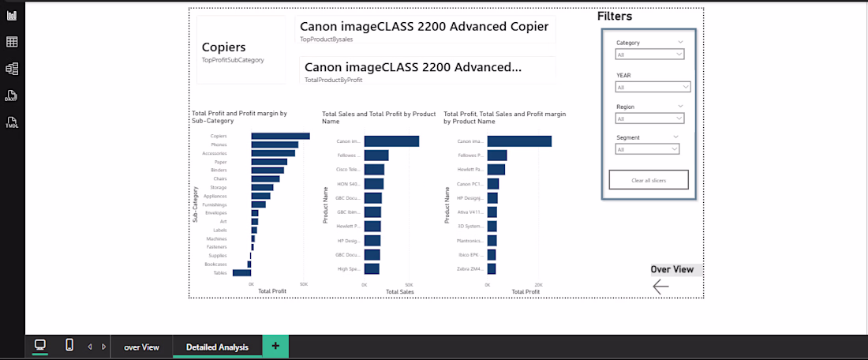Image resolution: width=868 pixels, height=360 pixels.
Task: Click the Phones bar in Sub-Category chart
Action: [275, 144]
